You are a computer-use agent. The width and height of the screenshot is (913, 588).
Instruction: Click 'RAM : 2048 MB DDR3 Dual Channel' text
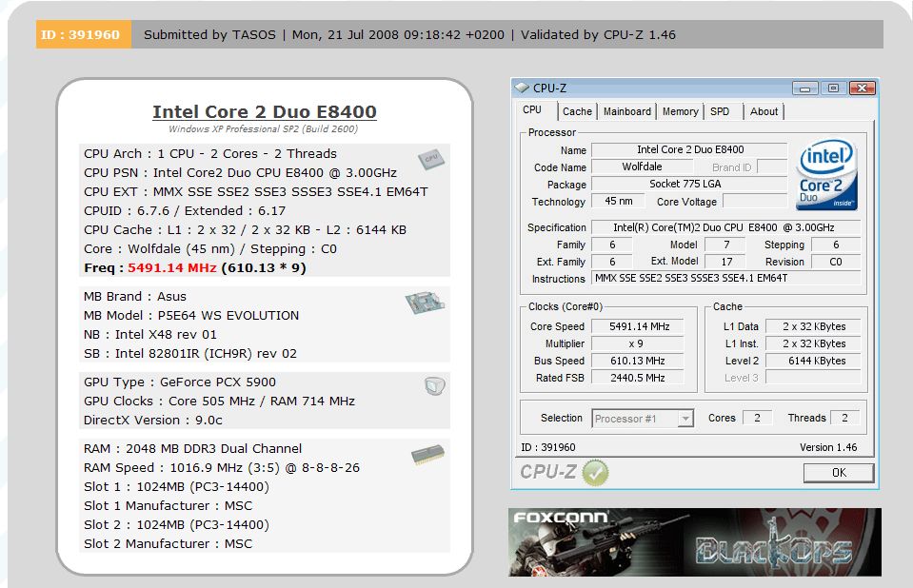[x=192, y=449]
